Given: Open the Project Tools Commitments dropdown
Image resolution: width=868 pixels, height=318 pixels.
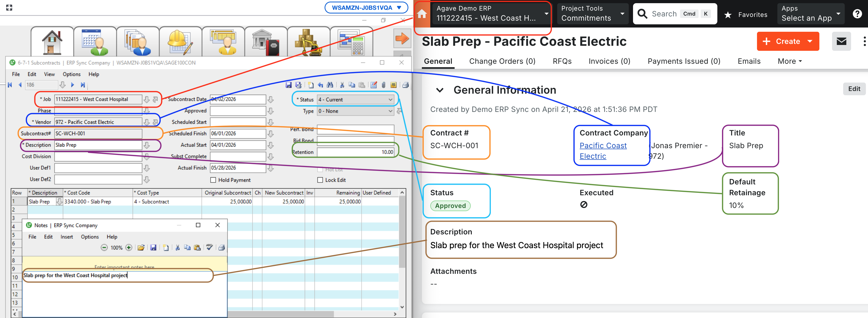Looking at the screenshot, I should [593, 14].
